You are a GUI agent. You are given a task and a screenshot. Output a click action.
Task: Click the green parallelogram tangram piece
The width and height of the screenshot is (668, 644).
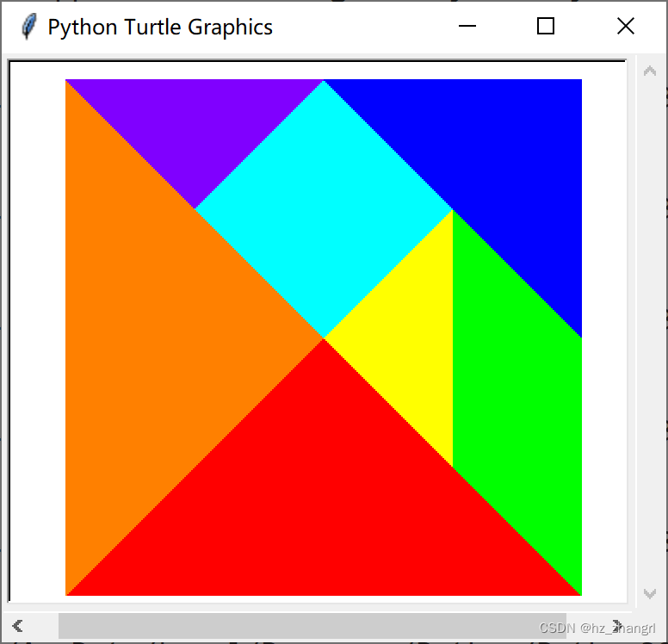pos(517,403)
